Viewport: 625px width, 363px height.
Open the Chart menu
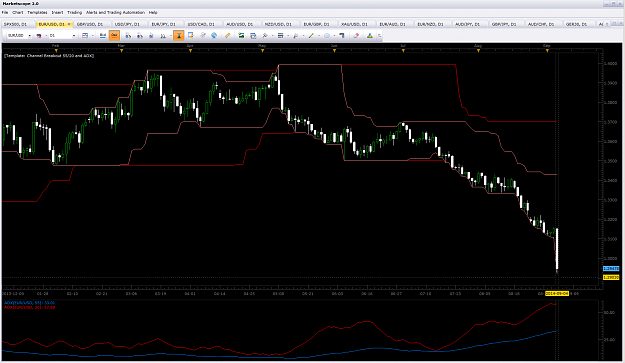[18, 12]
